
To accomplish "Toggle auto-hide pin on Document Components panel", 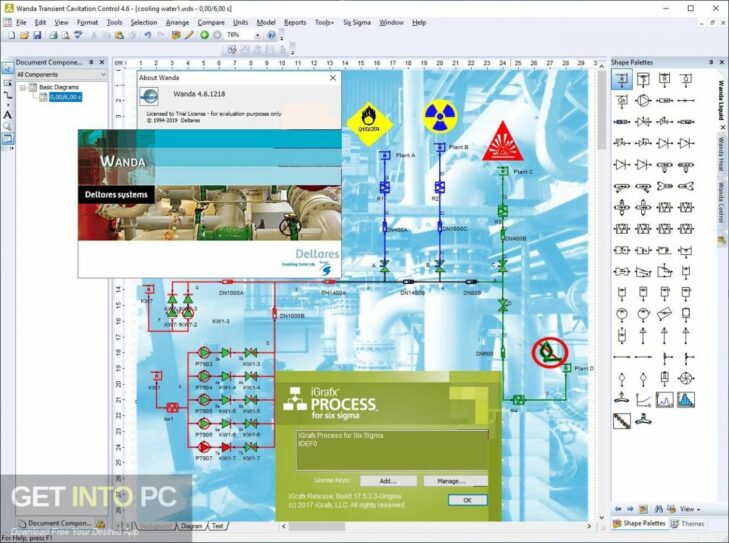I will point(91,62).
